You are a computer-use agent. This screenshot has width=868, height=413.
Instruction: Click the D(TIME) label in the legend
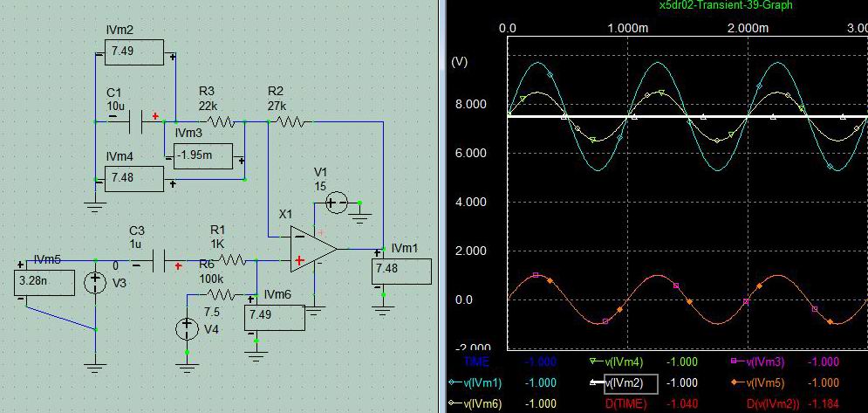pos(625,403)
